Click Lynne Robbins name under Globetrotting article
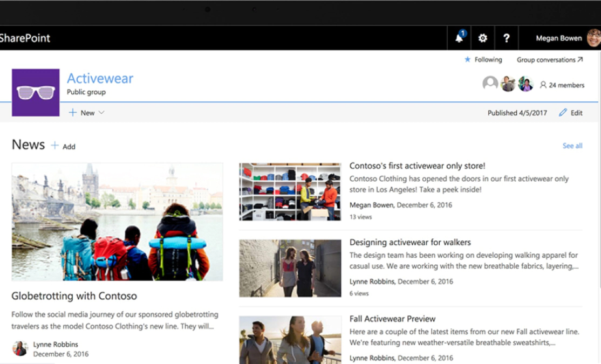Viewport: 601px width, 364px height. tap(56, 344)
